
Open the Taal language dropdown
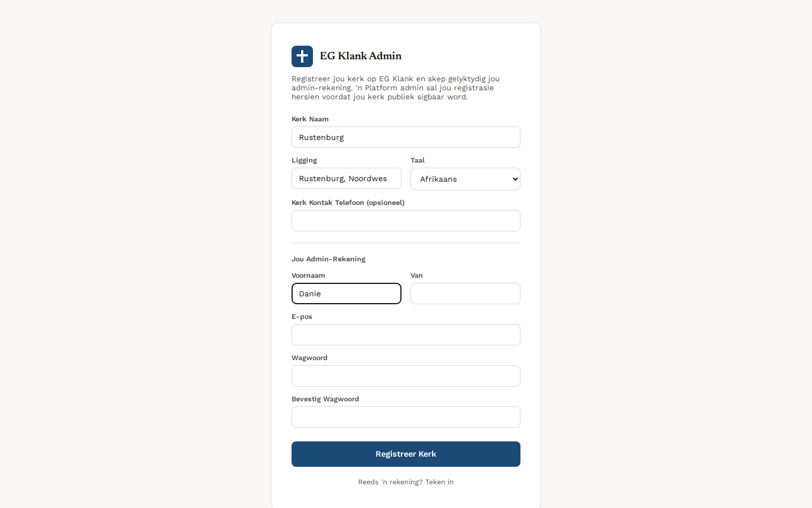465,179
